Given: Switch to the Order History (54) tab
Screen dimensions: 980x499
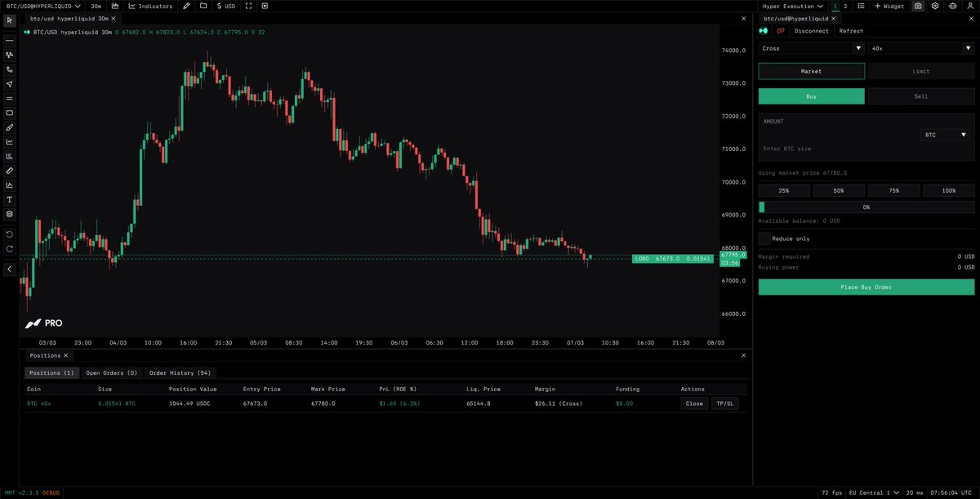Looking at the screenshot, I should [180, 373].
